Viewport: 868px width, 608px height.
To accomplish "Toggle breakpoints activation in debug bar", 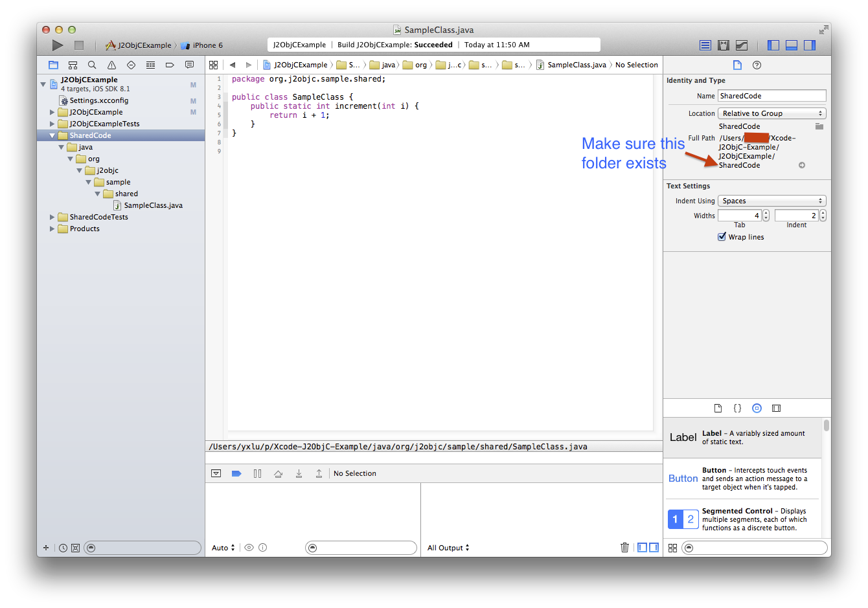I will point(236,473).
